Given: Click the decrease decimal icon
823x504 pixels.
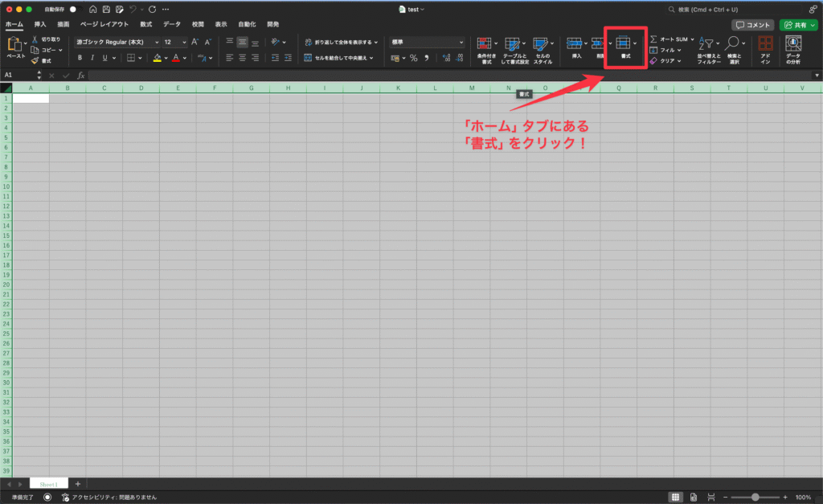Looking at the screenshot, I should [459, 58].
